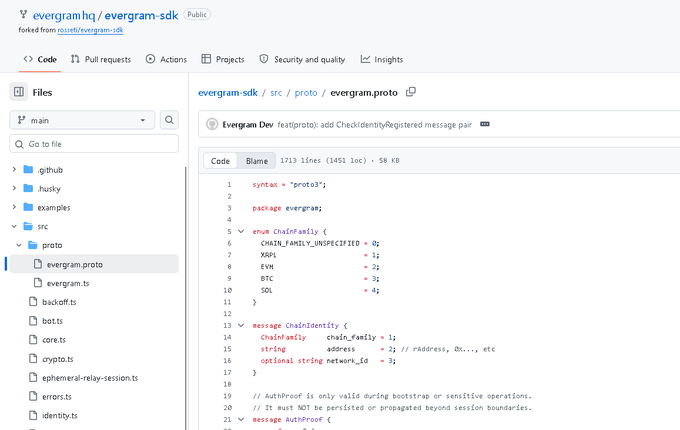Open bot.ts file

52,321
